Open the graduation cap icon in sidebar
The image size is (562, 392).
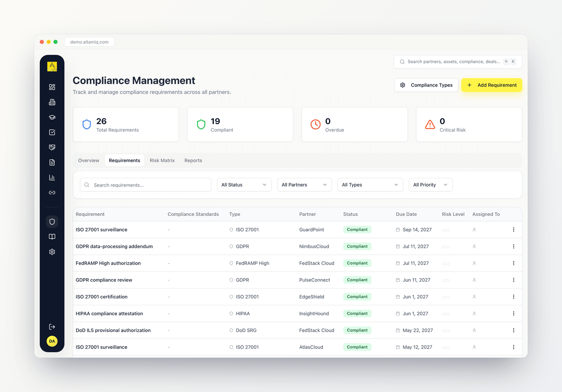pyautogui.click(x=52, y=117)
